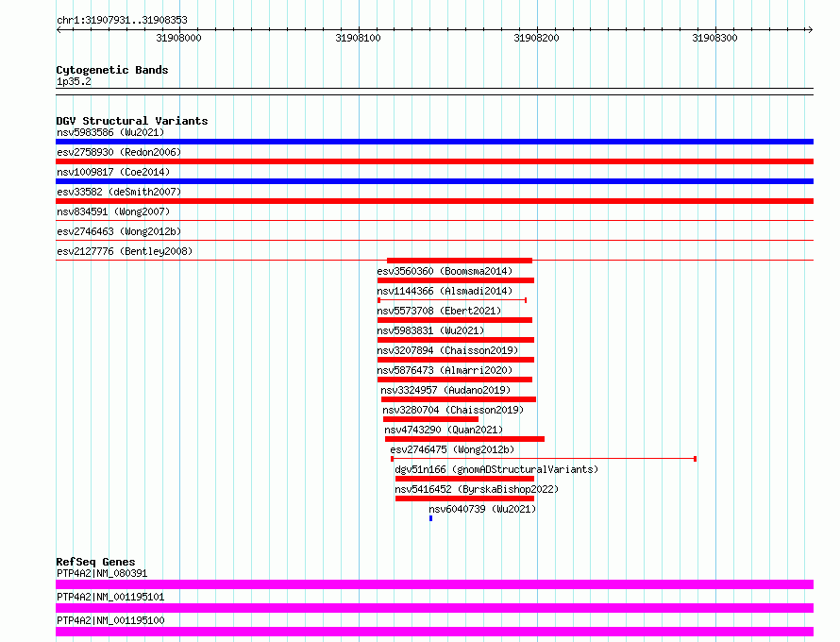Image resolution: width=840 pixels, height=642 pixels.
Task: Select nsv3324957 (Audano2019) label
Action: coord(445,390)
